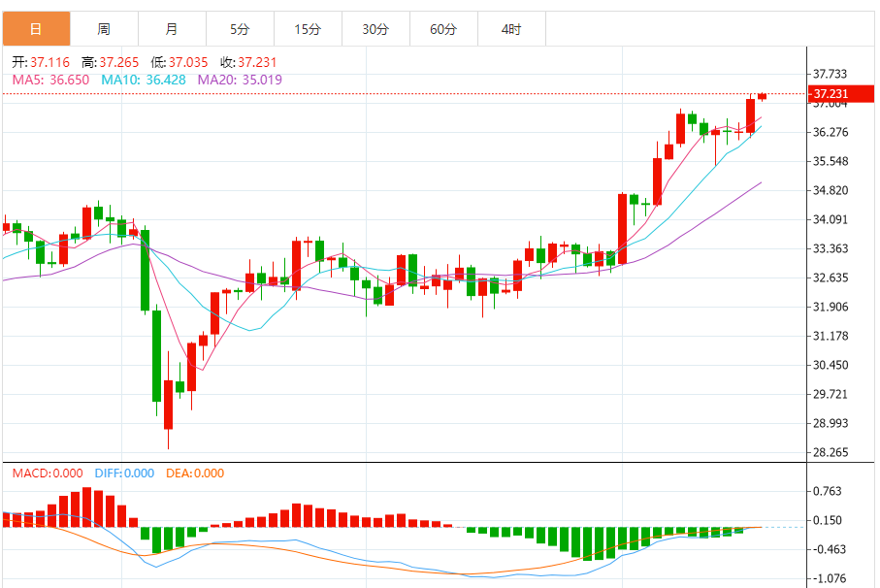Click the MACD:0.000 label
This screenshot has width=880, height=588.
coord(48,473)
